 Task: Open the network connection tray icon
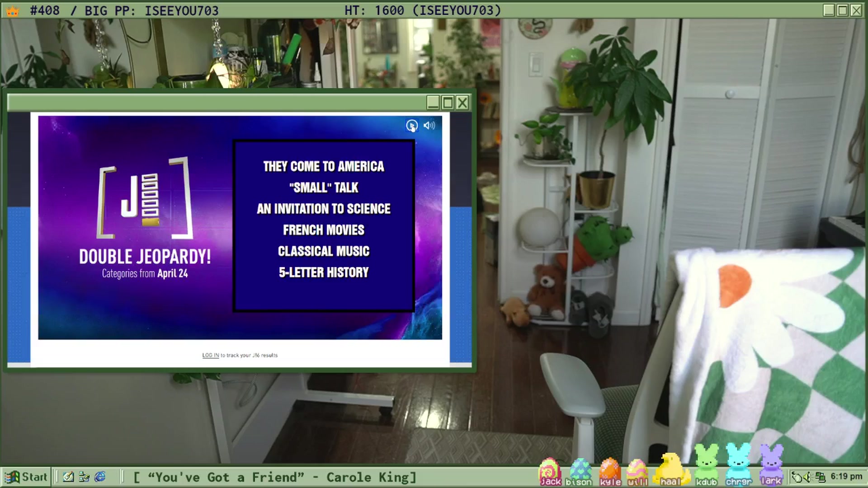tap(821, 477)
